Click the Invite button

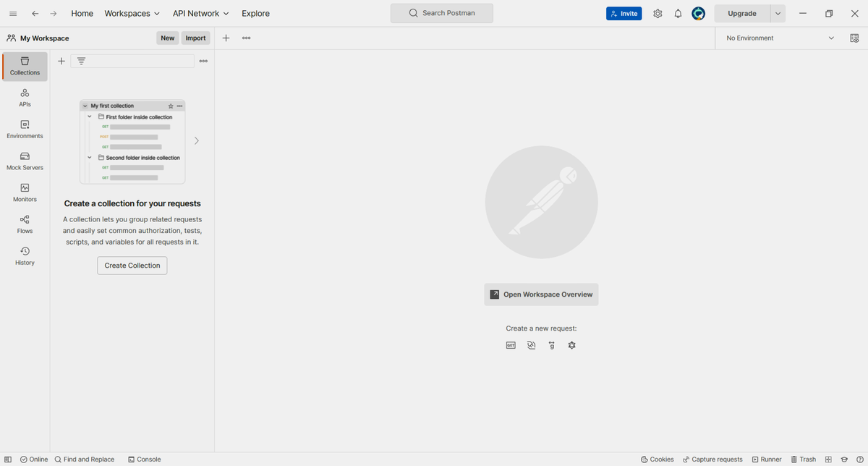pos(624,13)
